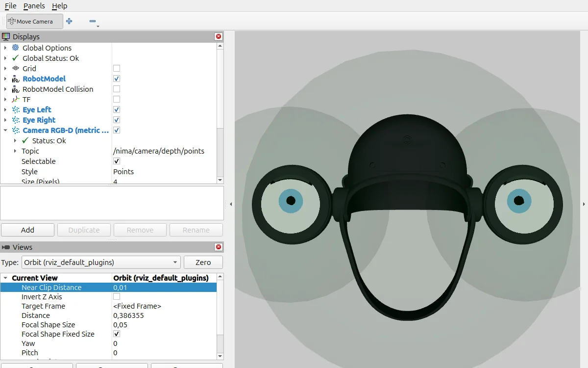
Task: Open the File menu
Action: pyautogui.click(x=10, y=6)
